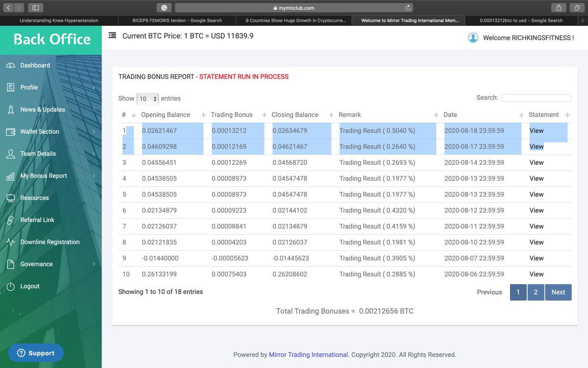Click the content blocker icon left of address bar
This screenshot has height=368, width=588.
coord(164,8)
